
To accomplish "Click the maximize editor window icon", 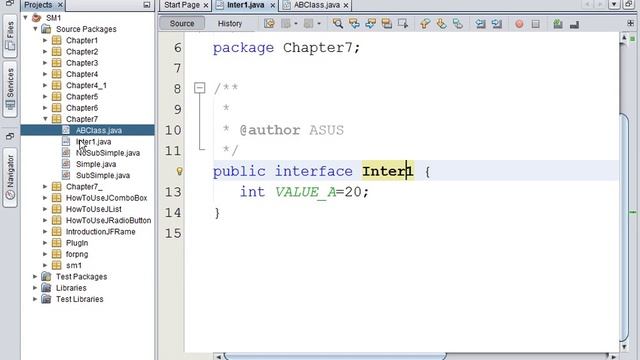I will 629,4.
